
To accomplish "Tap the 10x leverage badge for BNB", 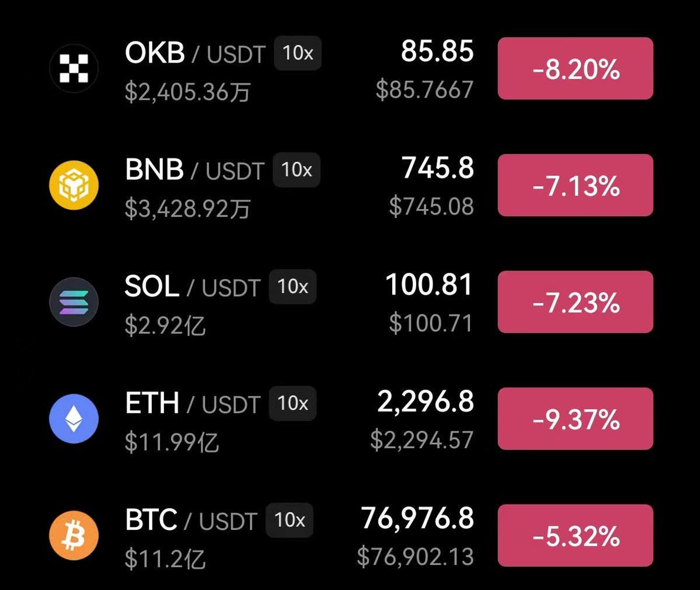I will point(297,170).
